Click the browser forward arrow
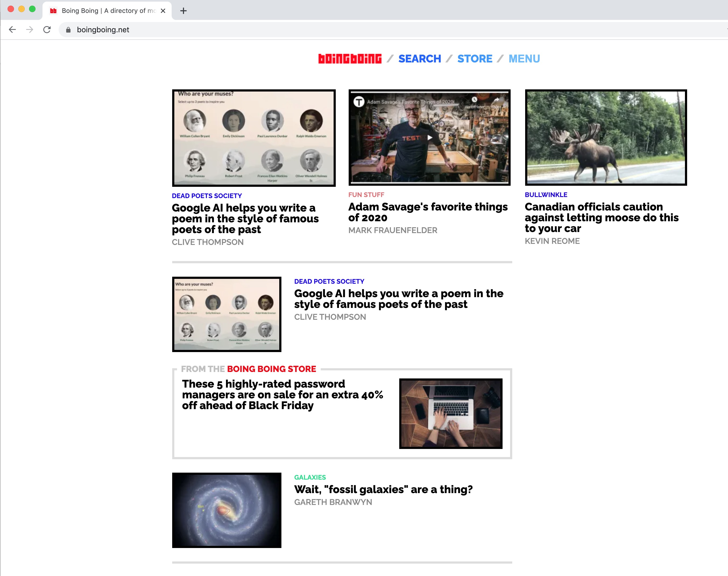The height and width of the screenshot is (576, 728). [30, 30]
